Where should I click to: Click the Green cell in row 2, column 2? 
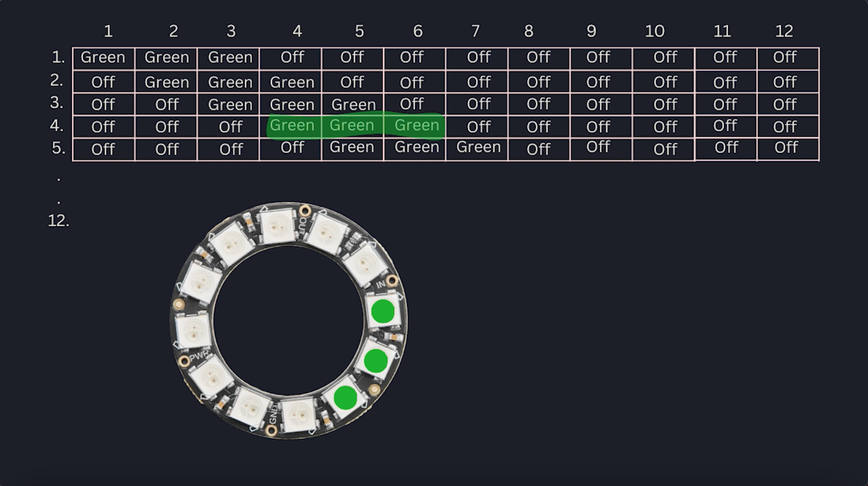167,82
